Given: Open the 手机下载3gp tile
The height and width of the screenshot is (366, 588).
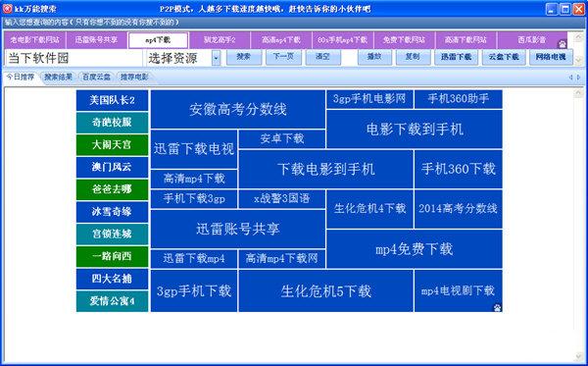Looking at the screenshot, I should (x=194, y=198).
